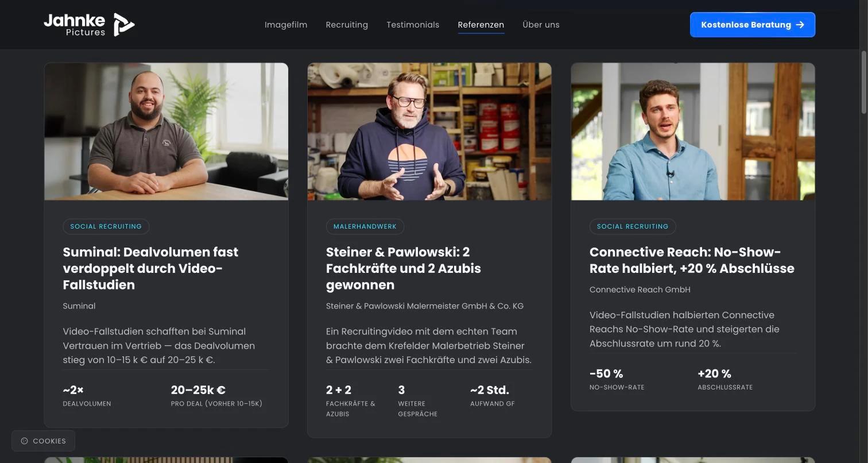The width and height of the screenshot is (868, 463).
Task: Click the '+20 %' Abschlussrate stat
Action: 714,374
